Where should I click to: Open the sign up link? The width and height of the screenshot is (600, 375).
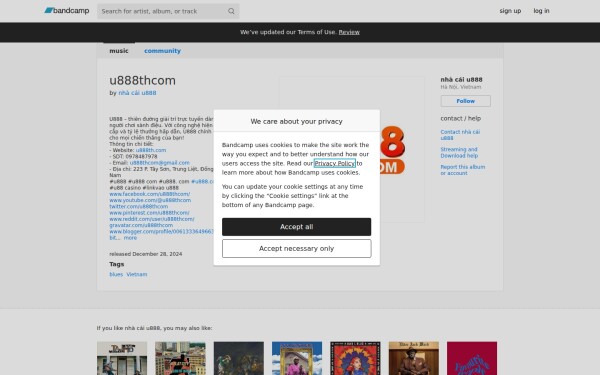click(x=510, y=11)
